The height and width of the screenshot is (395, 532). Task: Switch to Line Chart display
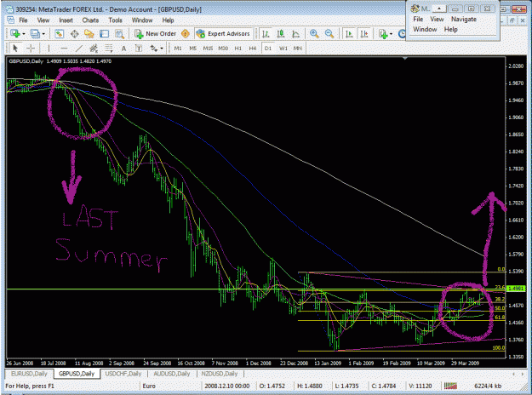(x=295, y=33)
